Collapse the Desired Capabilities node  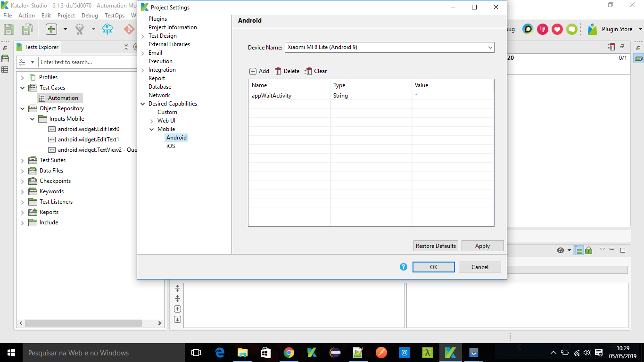coord(143,104)
